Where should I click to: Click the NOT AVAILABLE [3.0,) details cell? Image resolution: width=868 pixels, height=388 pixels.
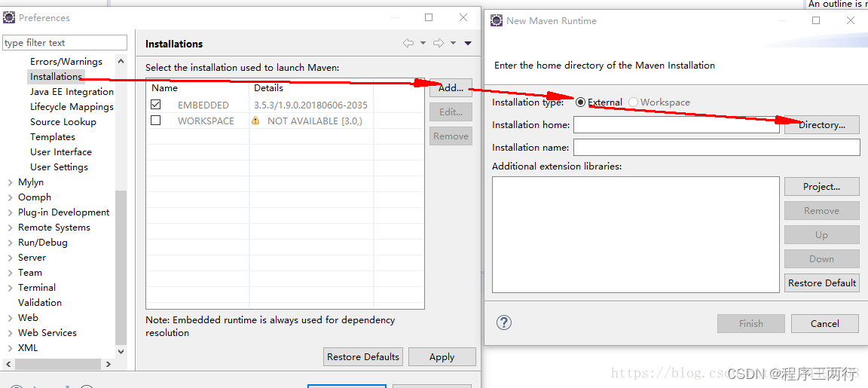point(314,121)
